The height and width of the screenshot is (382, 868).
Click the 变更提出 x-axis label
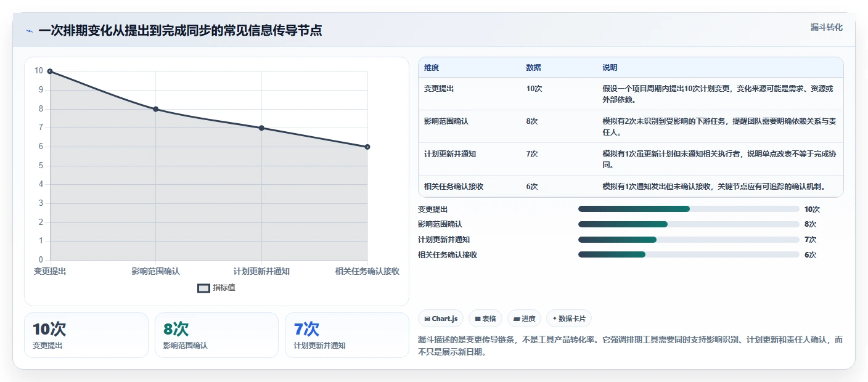(50, 271)
